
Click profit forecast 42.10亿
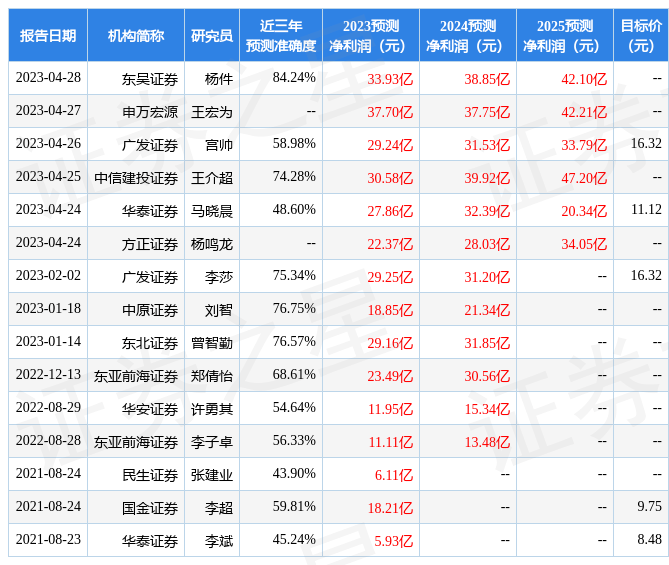click(x=584, y=79)
